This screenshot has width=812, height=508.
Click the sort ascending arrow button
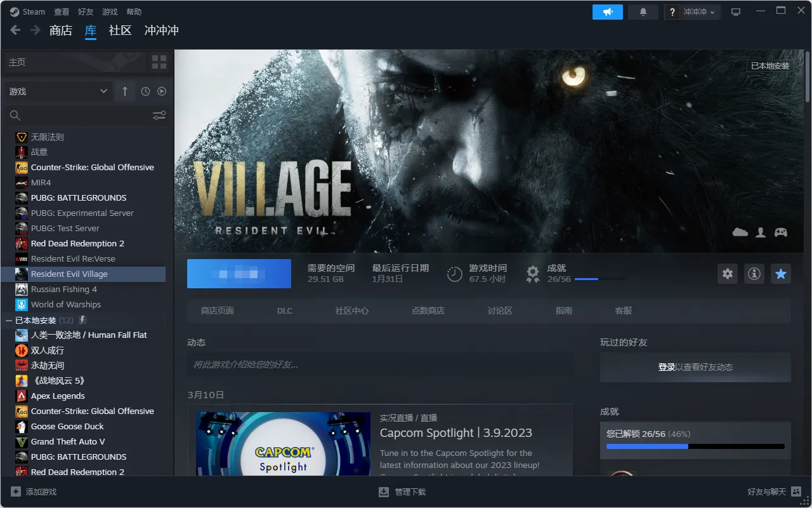click(x=124, y=91)
